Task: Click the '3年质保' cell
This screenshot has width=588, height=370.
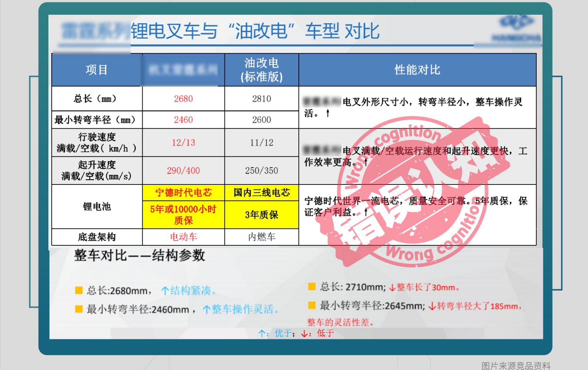Action: (261, 215)
